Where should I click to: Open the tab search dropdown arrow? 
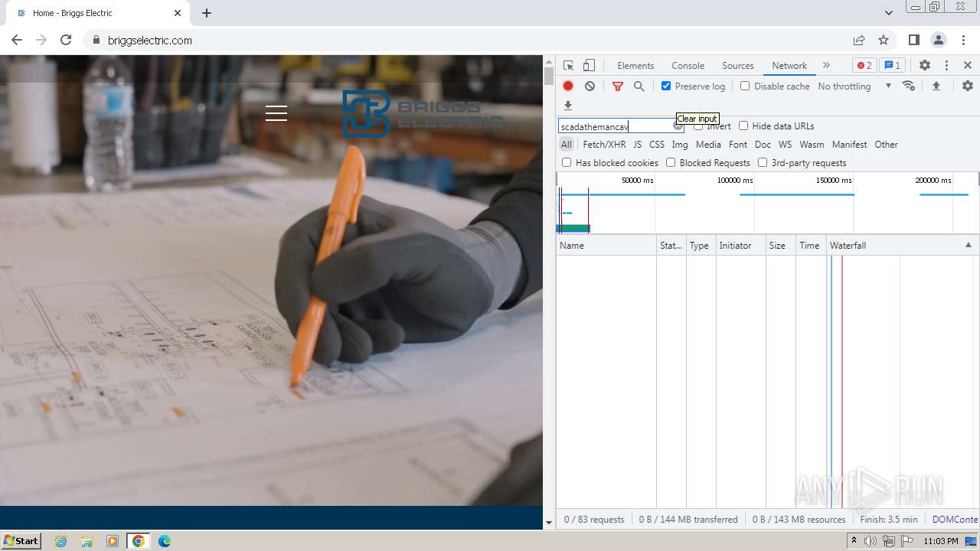[888, 13]
